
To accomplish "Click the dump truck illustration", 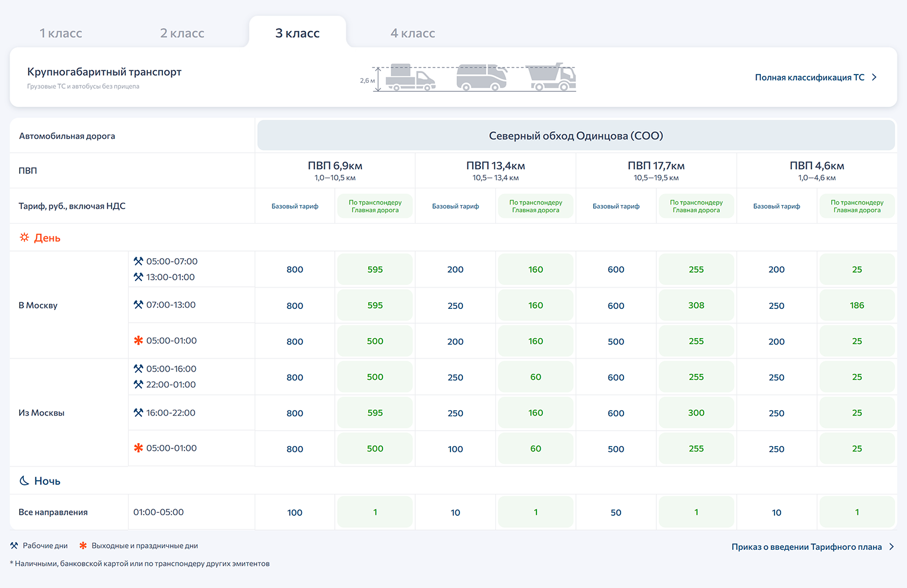I will (x=552, y=77).
